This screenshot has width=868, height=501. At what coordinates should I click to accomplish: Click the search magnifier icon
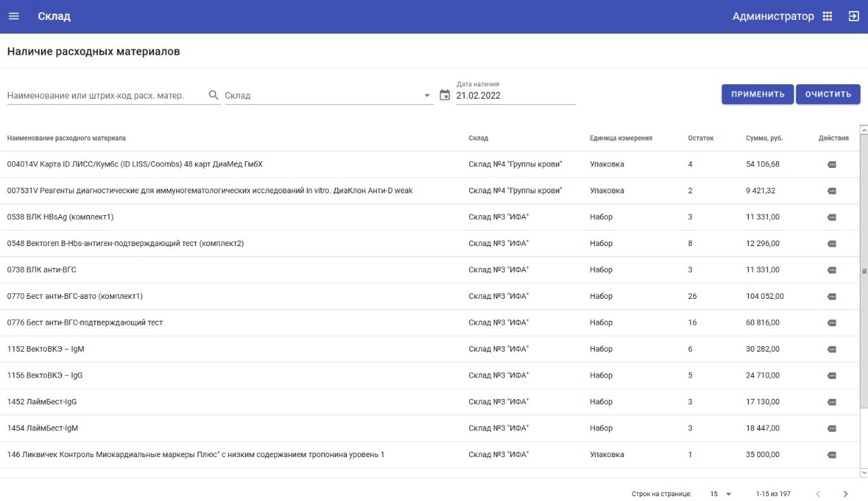213,95
